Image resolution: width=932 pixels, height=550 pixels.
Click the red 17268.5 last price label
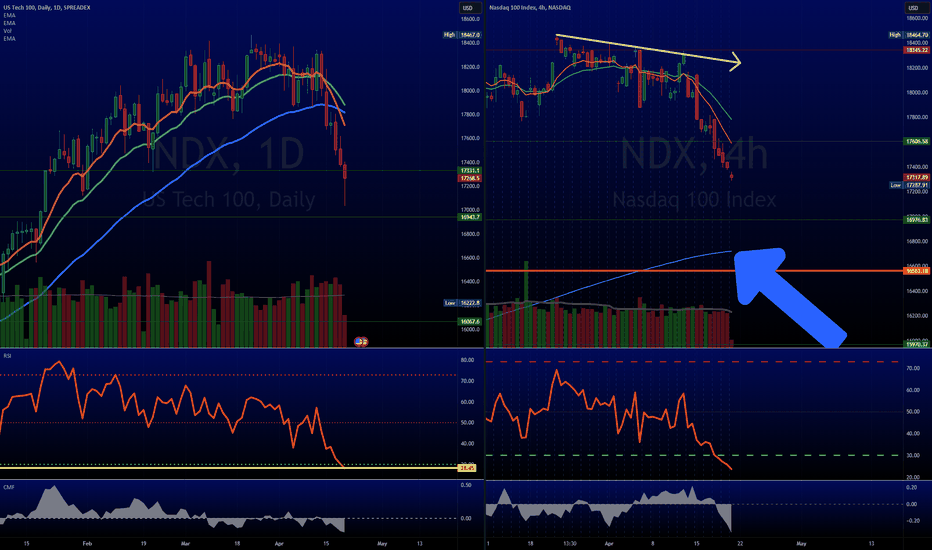[470, 178]
